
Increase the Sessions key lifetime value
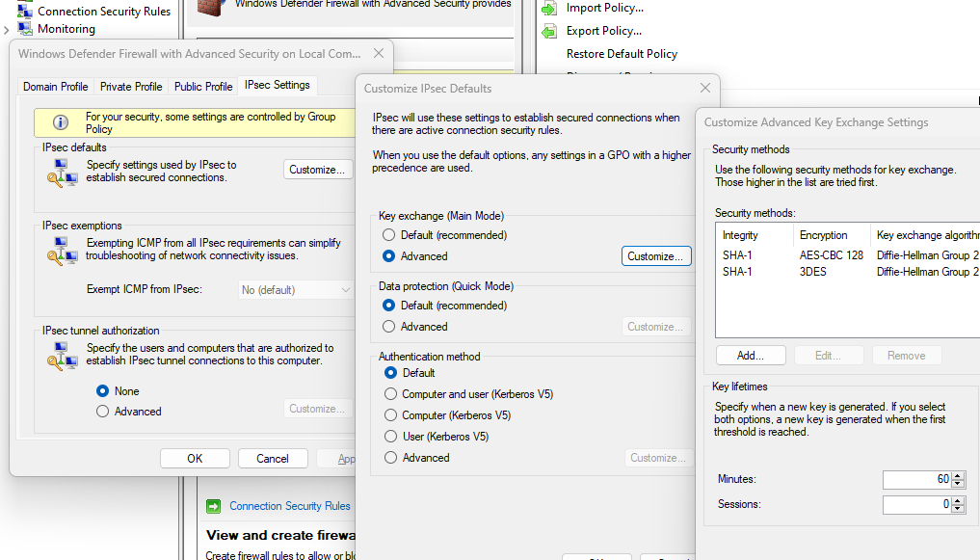point(958,500)
